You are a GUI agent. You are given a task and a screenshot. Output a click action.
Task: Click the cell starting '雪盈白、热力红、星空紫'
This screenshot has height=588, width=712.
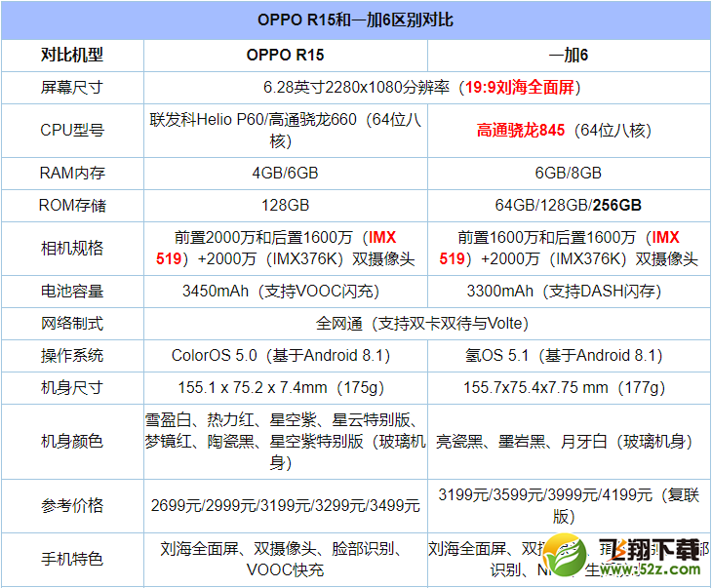[x=285, y=442]
